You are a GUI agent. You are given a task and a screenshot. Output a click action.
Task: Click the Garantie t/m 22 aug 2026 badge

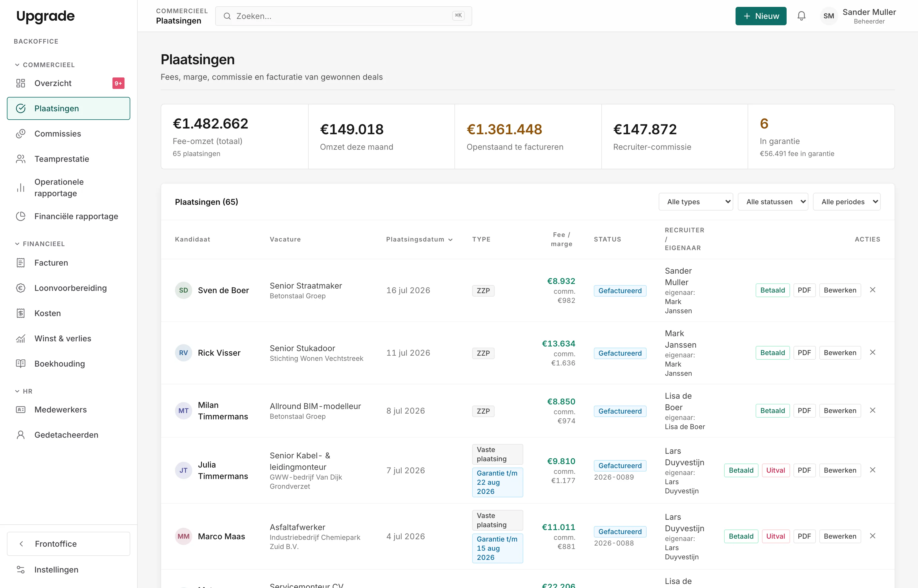pos(497,482)
